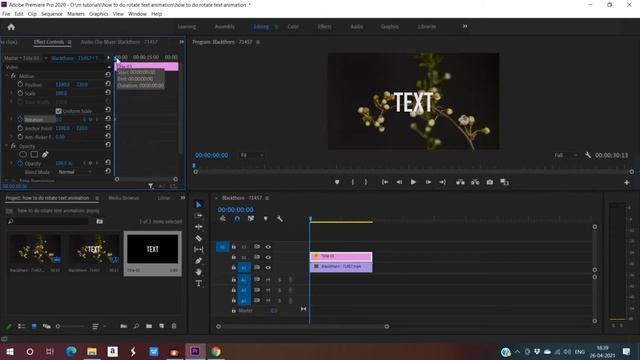The image size is (640, 360).
Task: Click the Play button in Program monitor
Action: pos(413,182)
